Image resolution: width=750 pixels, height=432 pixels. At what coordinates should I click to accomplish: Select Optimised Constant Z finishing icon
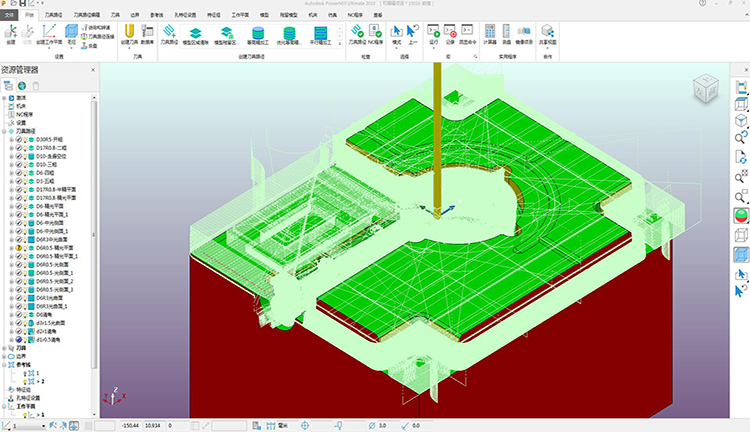[x=289, y=35]
